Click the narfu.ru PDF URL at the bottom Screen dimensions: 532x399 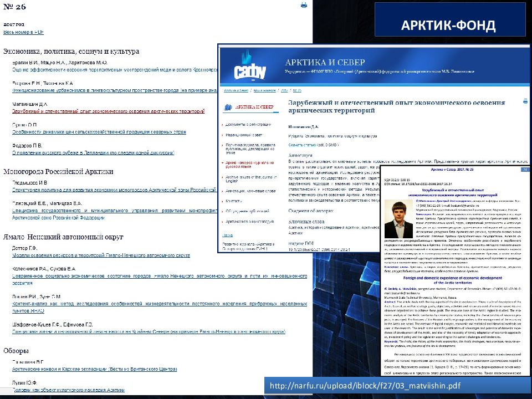(x=365, y=386)
